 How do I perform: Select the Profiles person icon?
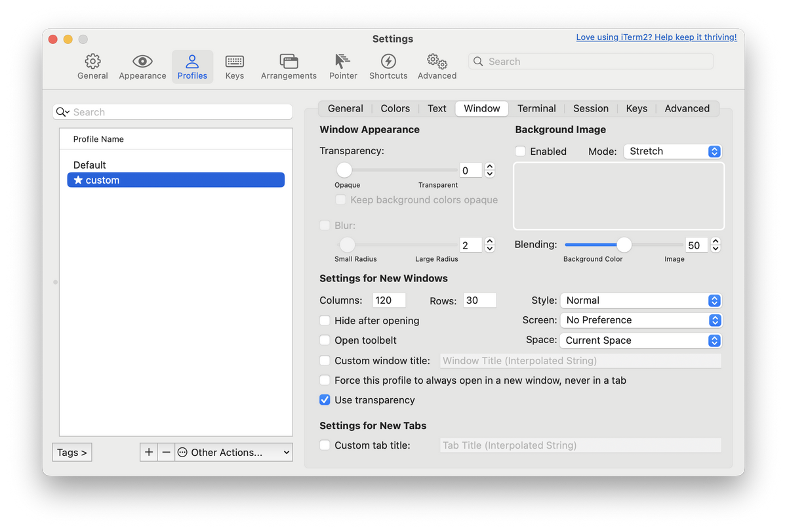tap(192, 62)
